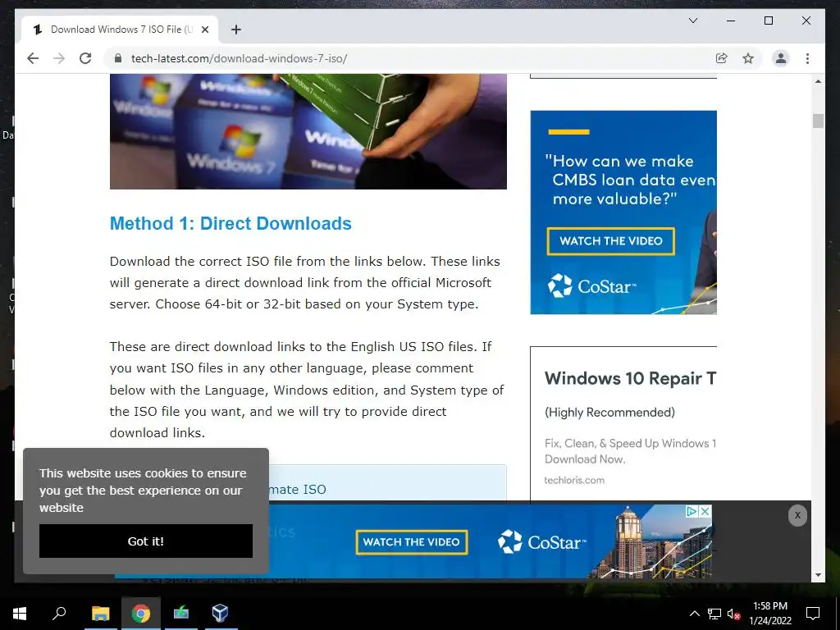The image size is (840, 630).
Task: Close the CoStar ad via small X
Action: pyautogui.click(x=705, y=512)
